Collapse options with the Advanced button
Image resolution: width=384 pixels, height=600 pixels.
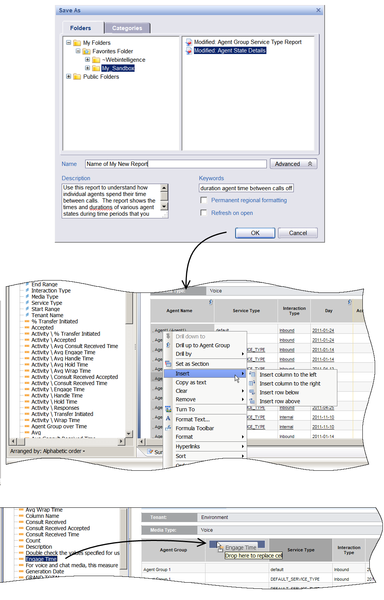click(293, 164)
